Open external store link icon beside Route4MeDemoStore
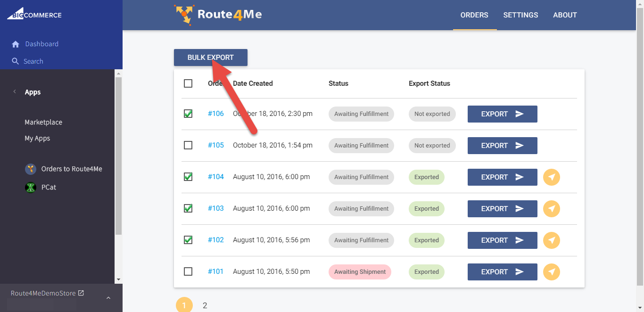Image resolution: width=644 pixels, height=312 pixels. tap(81, 293)
